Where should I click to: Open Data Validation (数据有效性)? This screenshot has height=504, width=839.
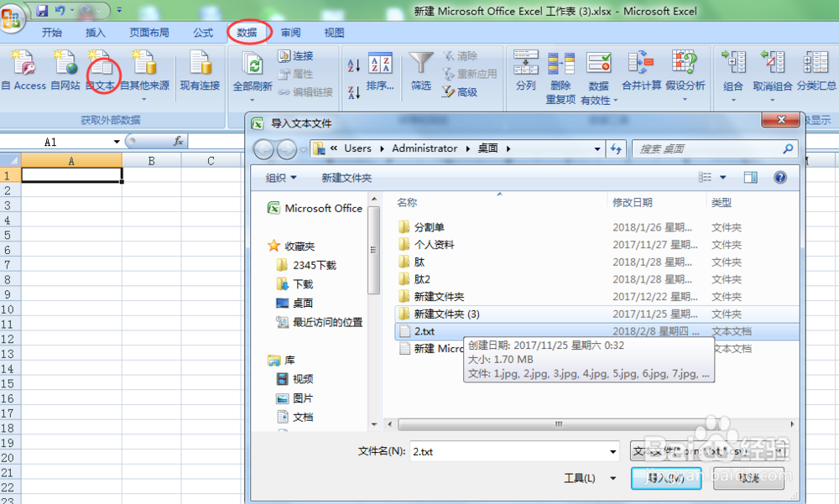598,78
